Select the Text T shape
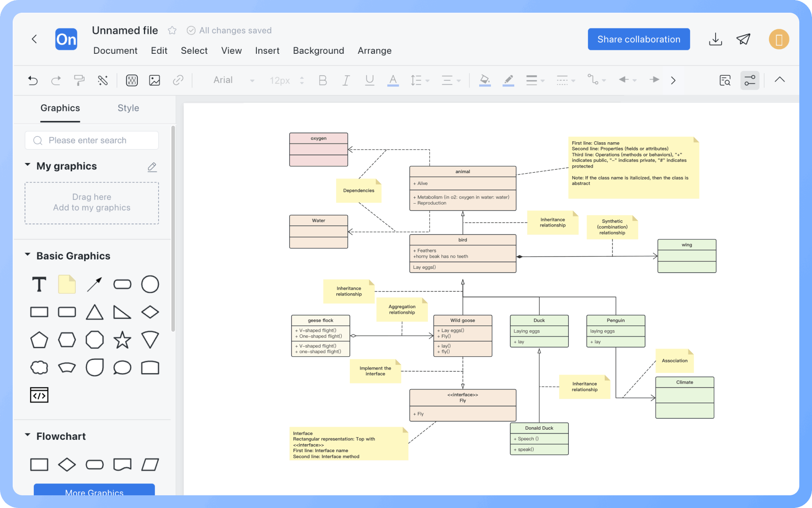Screen dimensions: 812x508 [39, 284]
